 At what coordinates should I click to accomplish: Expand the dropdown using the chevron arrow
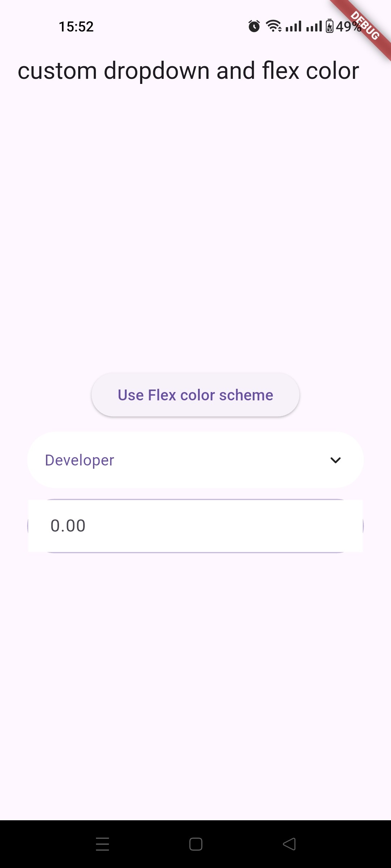(x=336, y=460)
